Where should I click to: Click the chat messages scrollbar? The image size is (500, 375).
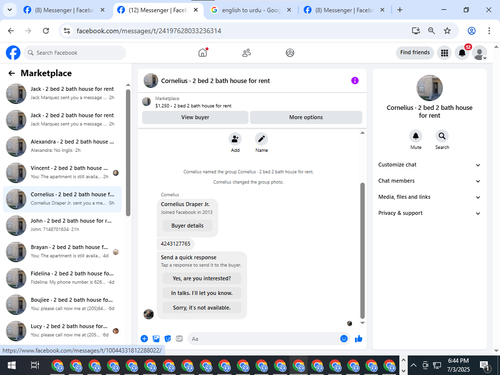(362, 251)
